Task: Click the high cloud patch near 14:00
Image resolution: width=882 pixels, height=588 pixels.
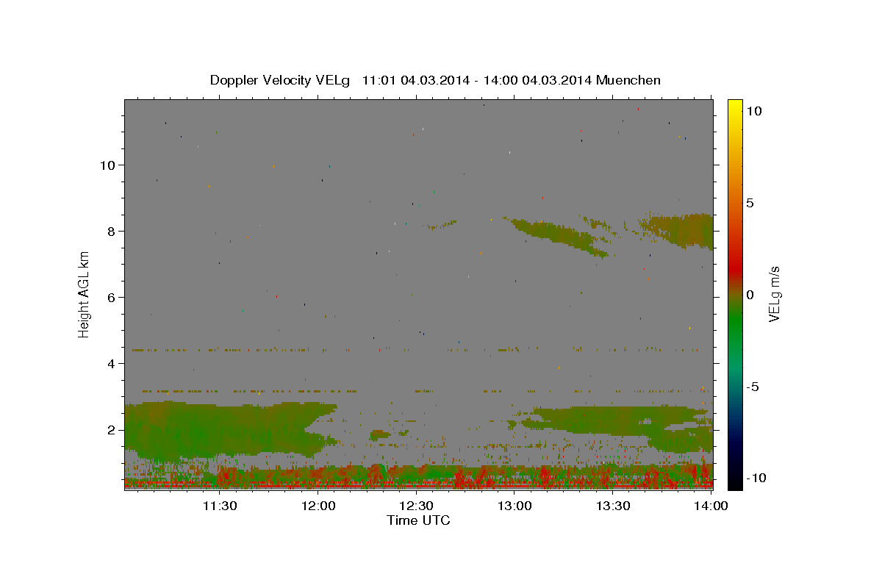Action: point(680,229)
